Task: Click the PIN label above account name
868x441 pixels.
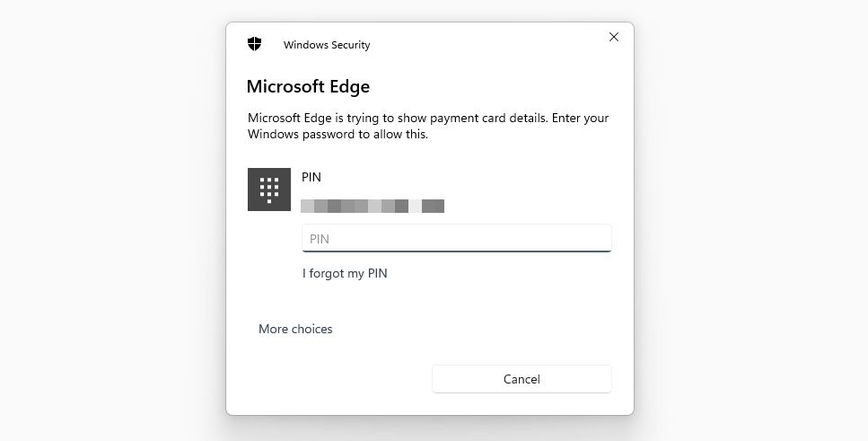Action: pyautogui.click(x=311, y=177)
